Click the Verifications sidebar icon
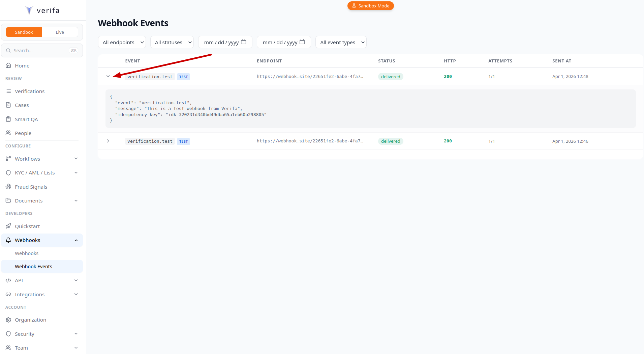 8,91
